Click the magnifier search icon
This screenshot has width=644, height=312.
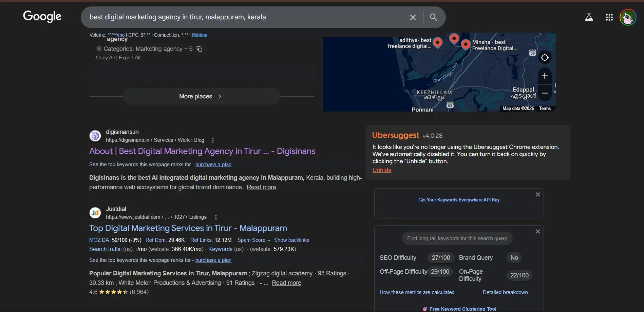(433, 17)
